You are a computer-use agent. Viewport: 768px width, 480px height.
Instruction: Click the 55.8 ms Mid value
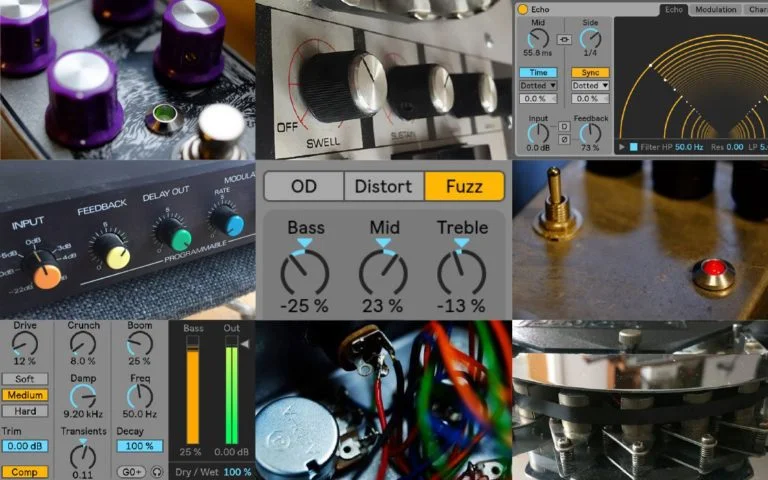(x=537, y=52)
